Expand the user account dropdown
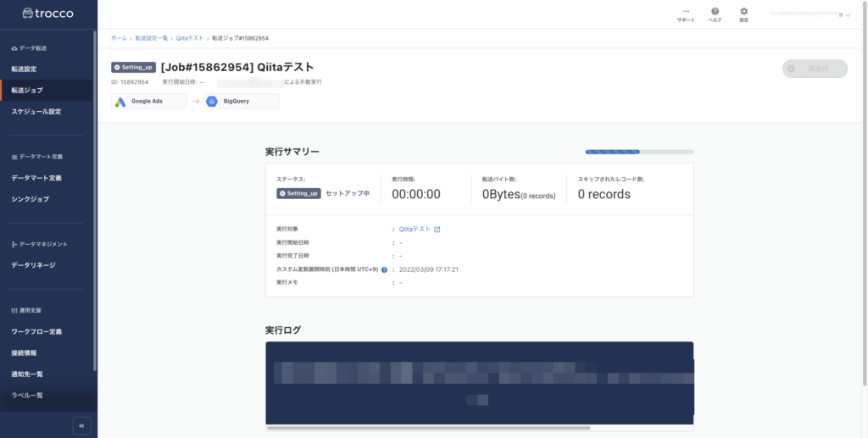This screenshot has width=868, height=438. pyautogui.click(x=848, y=15)
